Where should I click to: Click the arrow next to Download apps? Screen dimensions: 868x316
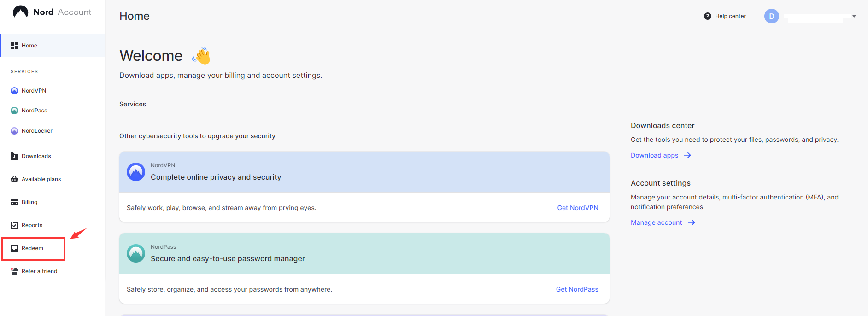pos(687,155)
